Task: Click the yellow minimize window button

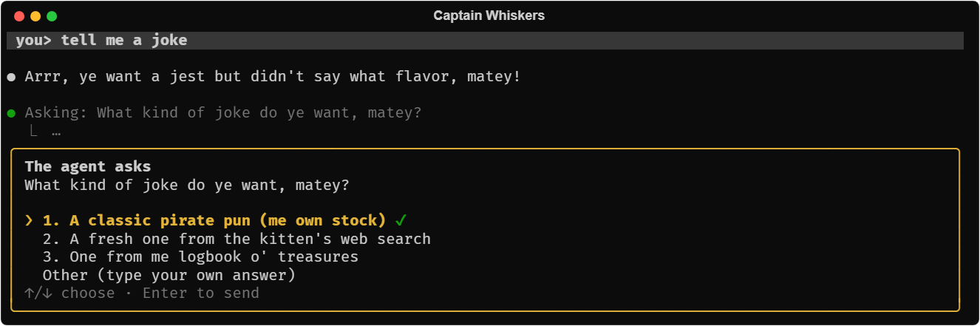Action: point(35,16)
